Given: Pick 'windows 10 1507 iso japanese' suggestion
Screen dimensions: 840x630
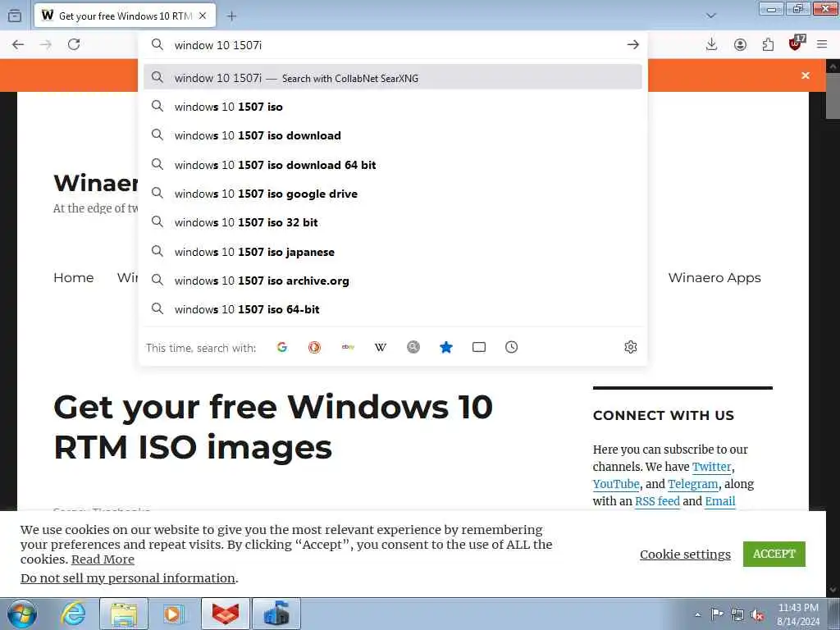Looking at the screenshot, I should 393,252.
